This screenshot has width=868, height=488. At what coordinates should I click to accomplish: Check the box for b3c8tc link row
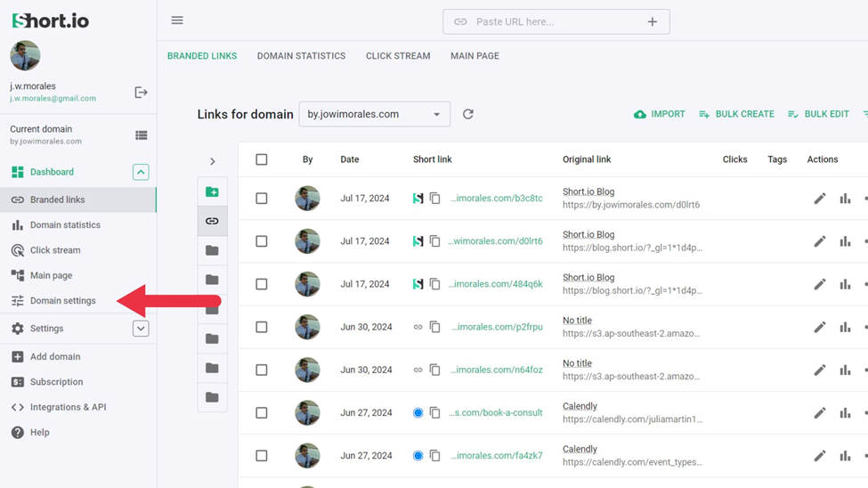pyautogui.click(x=261, y=199)
